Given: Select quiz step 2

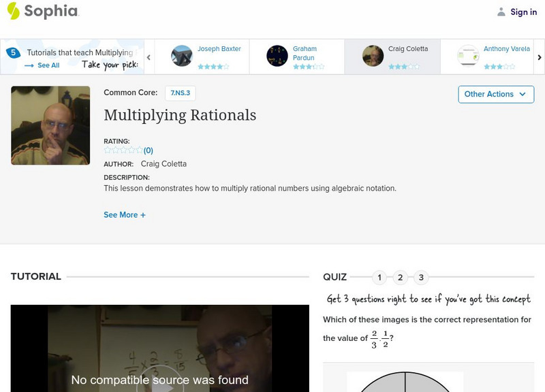Looking at the screenshot, I should click(399, 277).
